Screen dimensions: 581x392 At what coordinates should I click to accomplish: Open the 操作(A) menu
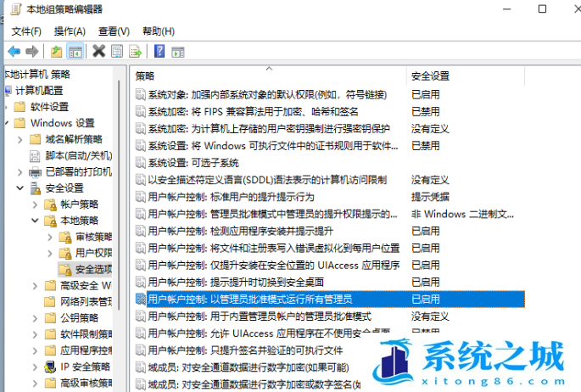coord(70,31)
